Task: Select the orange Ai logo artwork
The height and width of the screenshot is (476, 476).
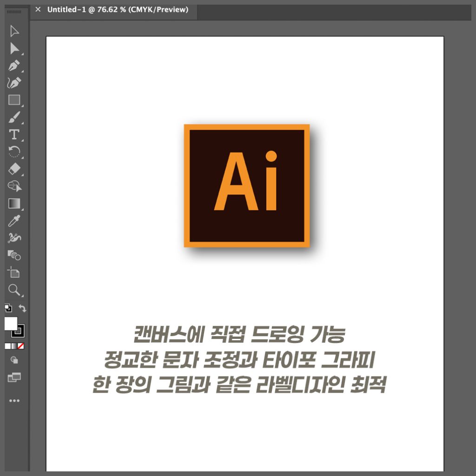Action: [x=247, y=185]
